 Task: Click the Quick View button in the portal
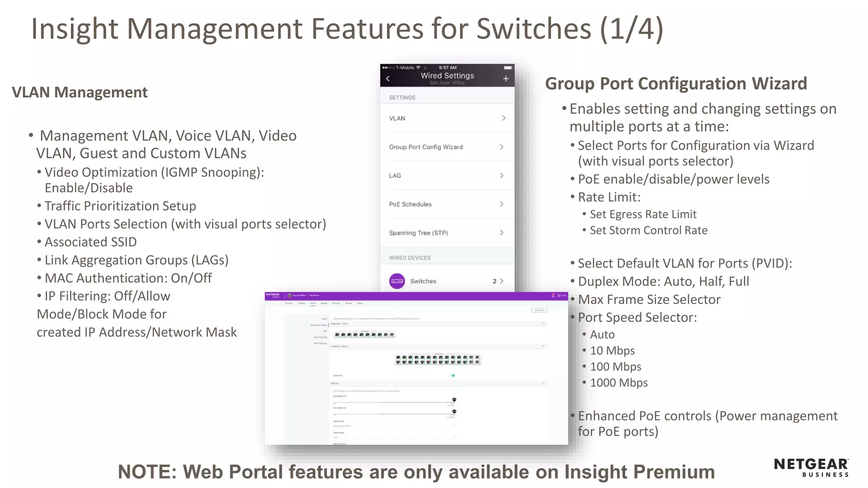(539, 310)
